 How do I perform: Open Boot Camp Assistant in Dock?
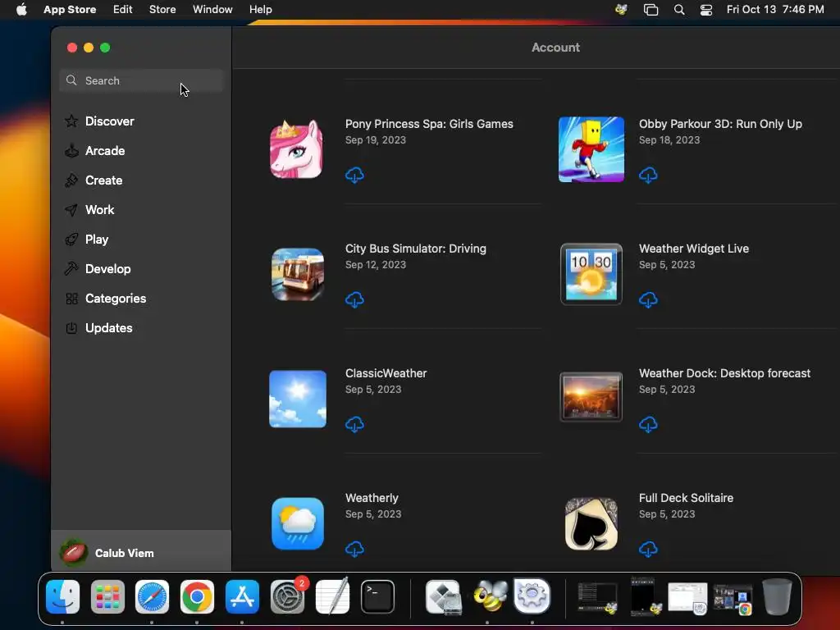pyautogui.click(x=444, y=596)
